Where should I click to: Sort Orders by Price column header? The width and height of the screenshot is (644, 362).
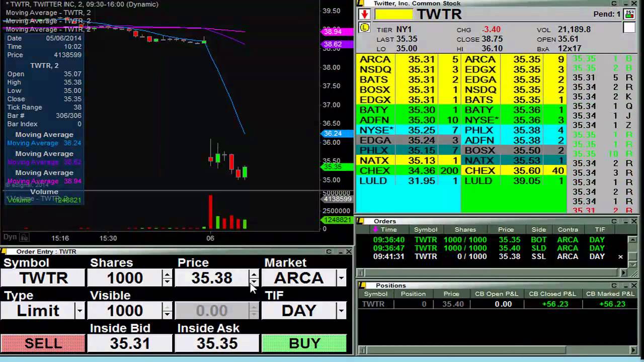point(506,230)
